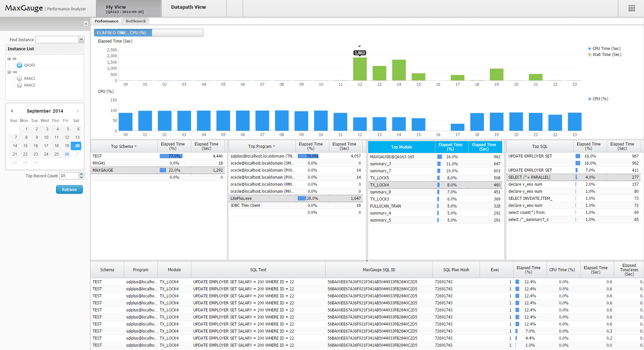Viewport: 644px width, 350px height.
Task: Select the TX_LOCK5 module row
Action: 435,178
